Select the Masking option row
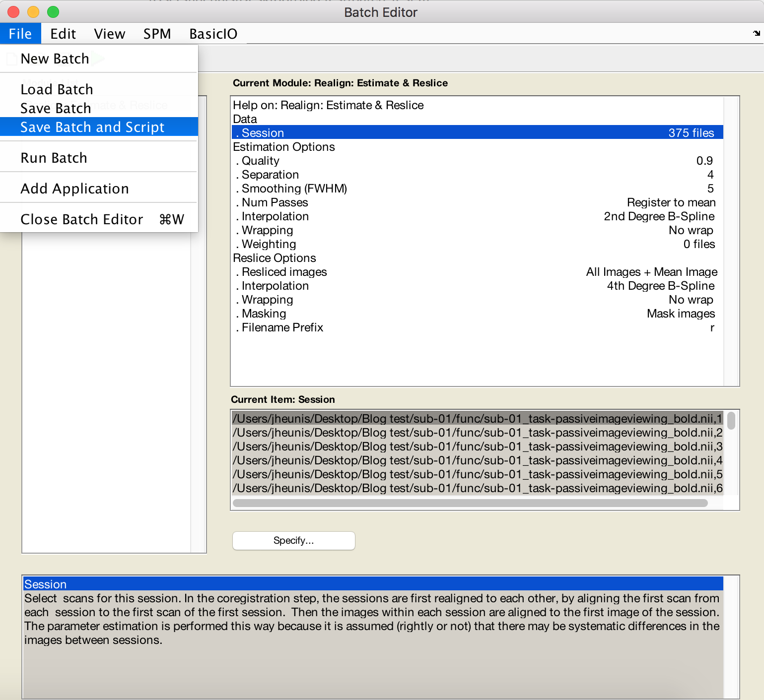The height and width of the screenshot is (700, 764). [x=478, y=314]
